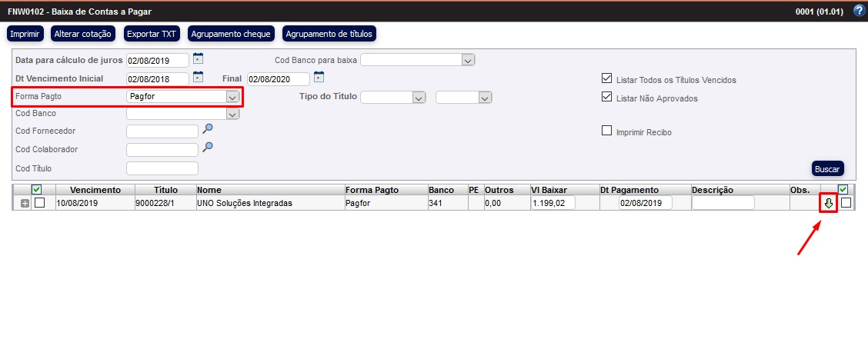Open Cod Banco para baixa dropdown
This screenshot has width=868, height=359.
[x=467, y=60]
